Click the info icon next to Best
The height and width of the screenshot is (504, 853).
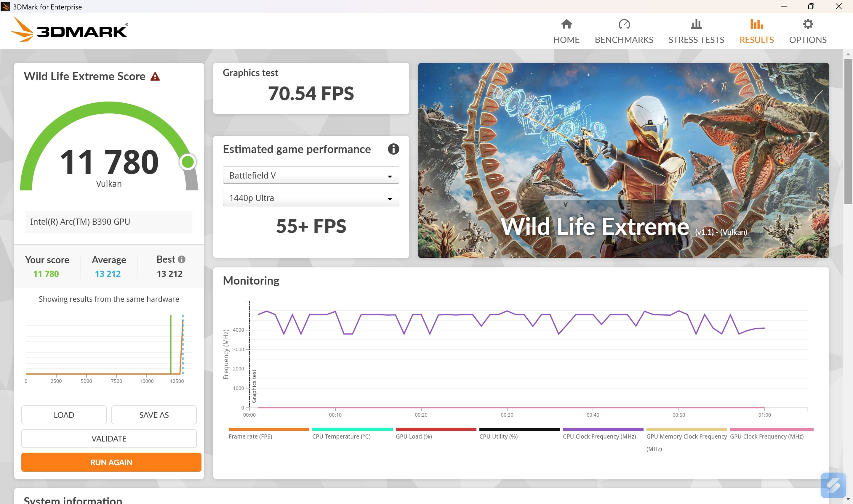(182, 259)
